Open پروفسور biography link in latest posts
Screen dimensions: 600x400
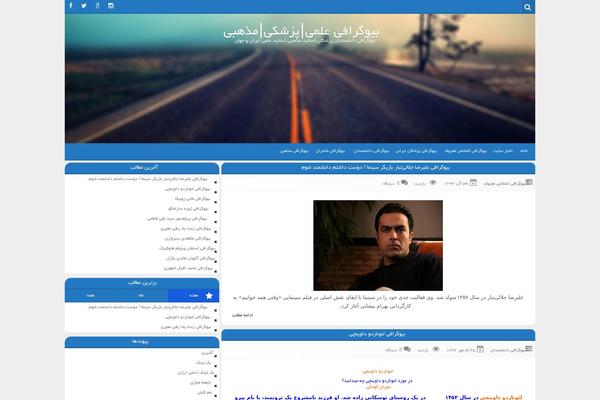[177, 219]
